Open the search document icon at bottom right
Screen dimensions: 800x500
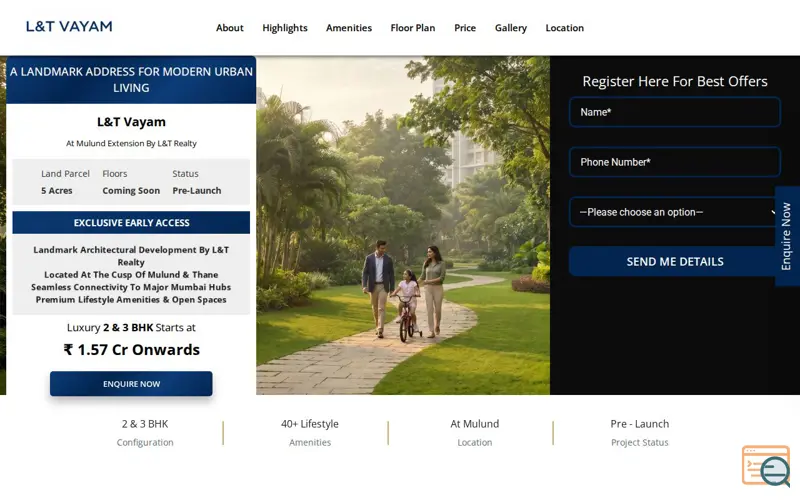click(x=766, y=466)
